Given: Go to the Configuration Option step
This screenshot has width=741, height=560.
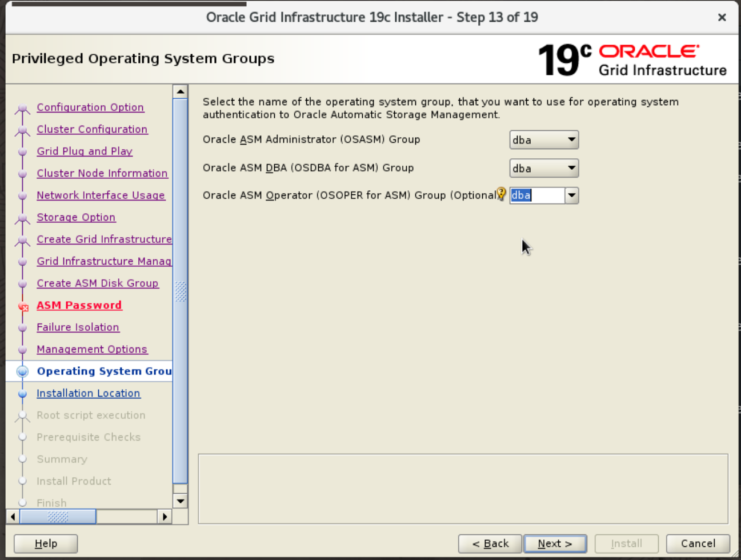Looking at the screenshot, I should pos(90,107).
